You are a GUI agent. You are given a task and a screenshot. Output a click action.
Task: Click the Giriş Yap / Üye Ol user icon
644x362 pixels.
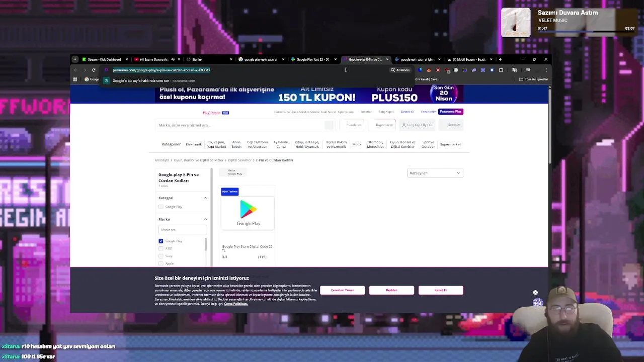(x=404, y=125)
